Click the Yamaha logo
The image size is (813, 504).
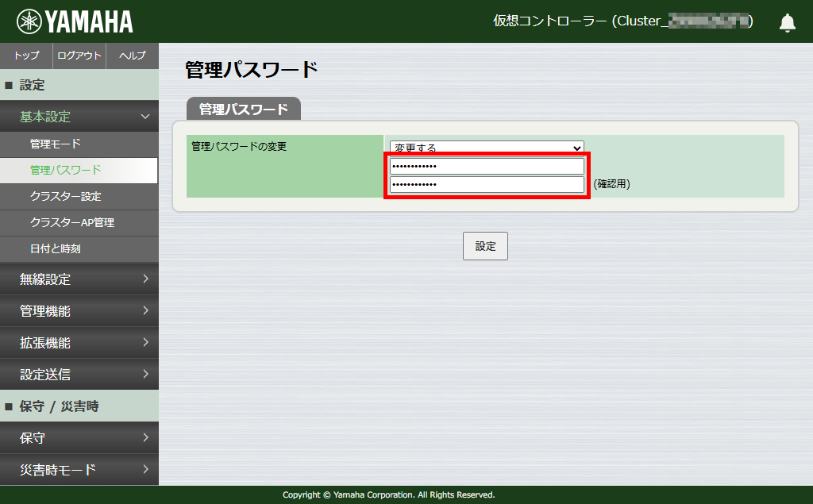[x=75, y=21]
